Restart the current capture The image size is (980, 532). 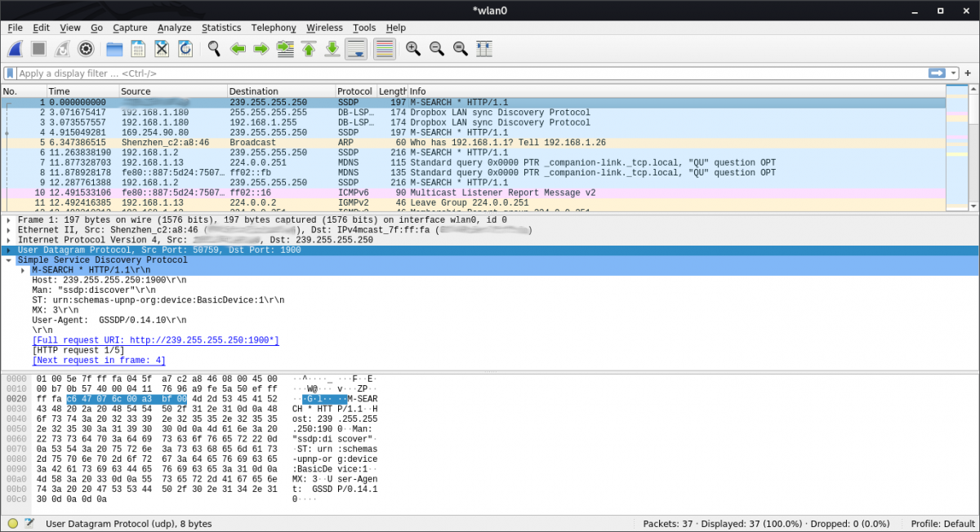61,48
